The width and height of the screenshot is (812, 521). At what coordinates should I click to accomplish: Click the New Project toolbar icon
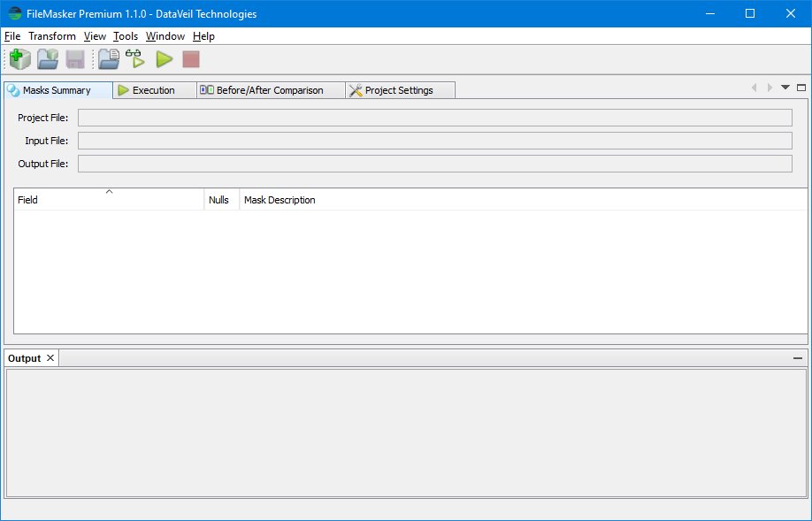19,59
